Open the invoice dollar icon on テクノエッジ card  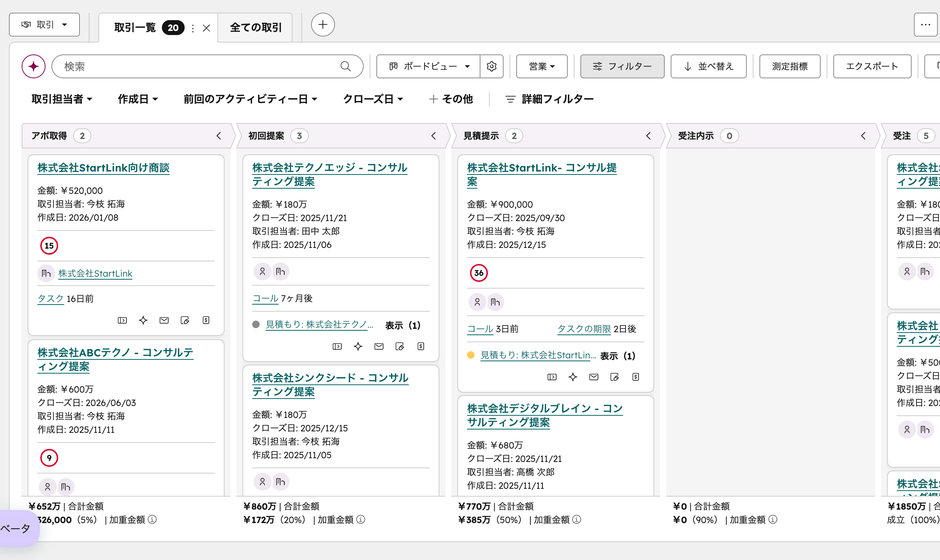point(420,346)
